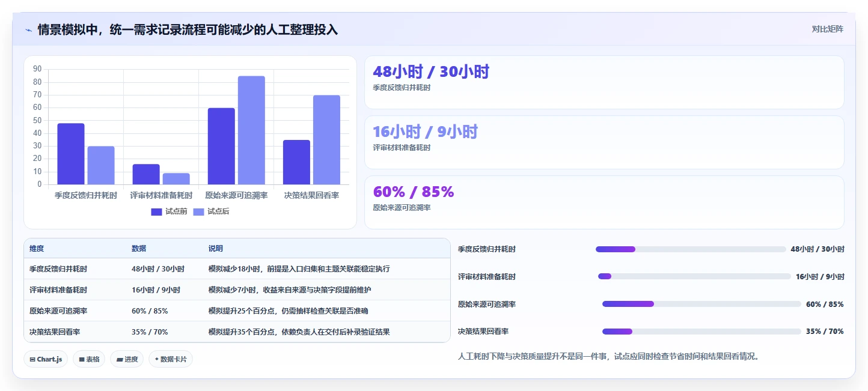Viewport: 868px width, 391px height.
Task: Click the 季度反馈归并耗时 progress bar
Action: coord(691,249)
